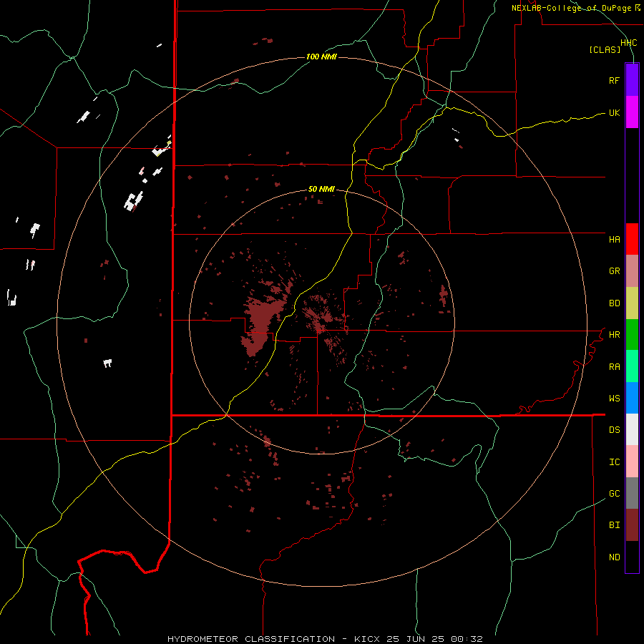
Task: Click the NEXLAB-College of DuPage text
Action: [571, 8]
